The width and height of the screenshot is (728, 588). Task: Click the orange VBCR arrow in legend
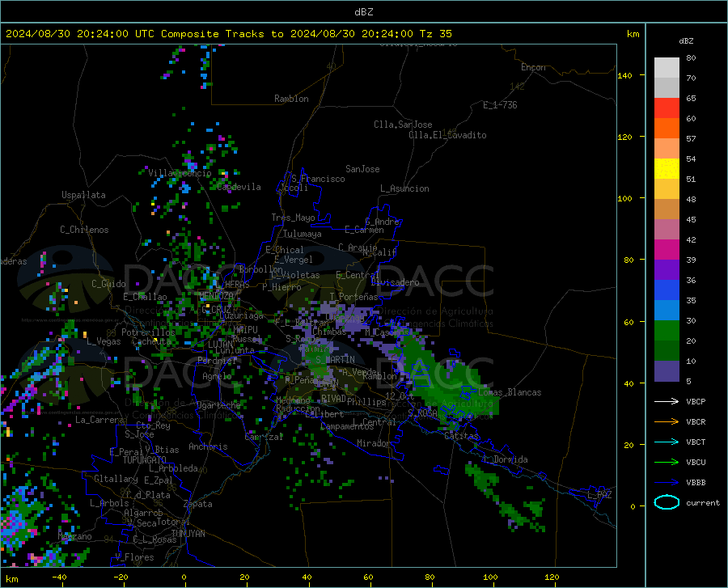(x=667, y=422)
